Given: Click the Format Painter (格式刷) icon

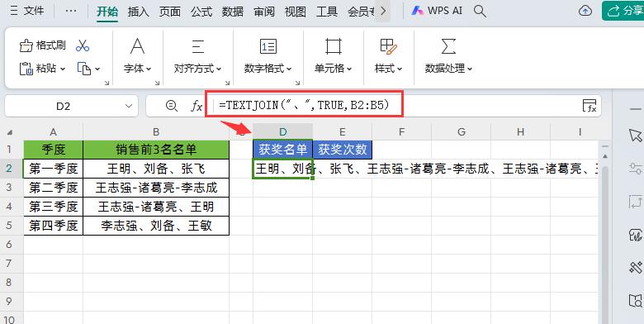Looking at the screenshot, I should tap(26, 45).
